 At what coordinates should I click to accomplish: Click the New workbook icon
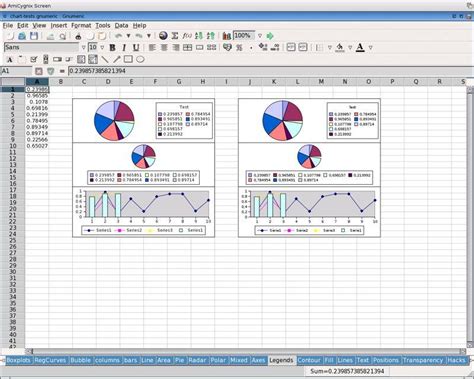[x=10, y=36]
